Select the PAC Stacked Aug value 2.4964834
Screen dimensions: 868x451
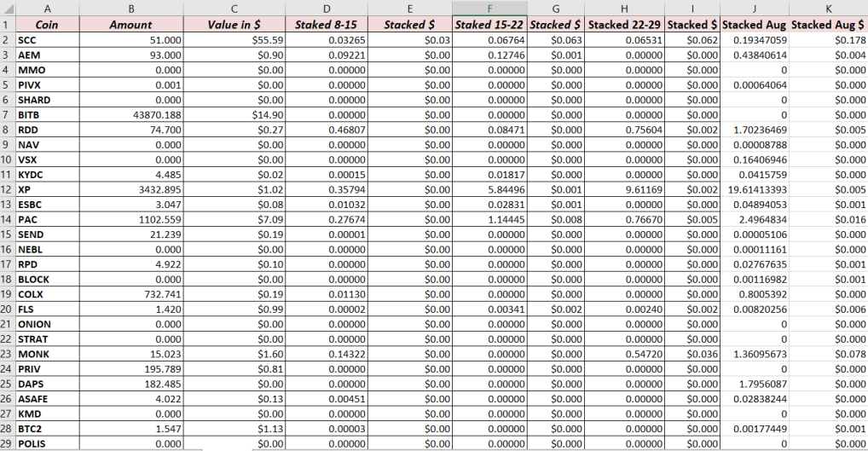coord(755,219)
